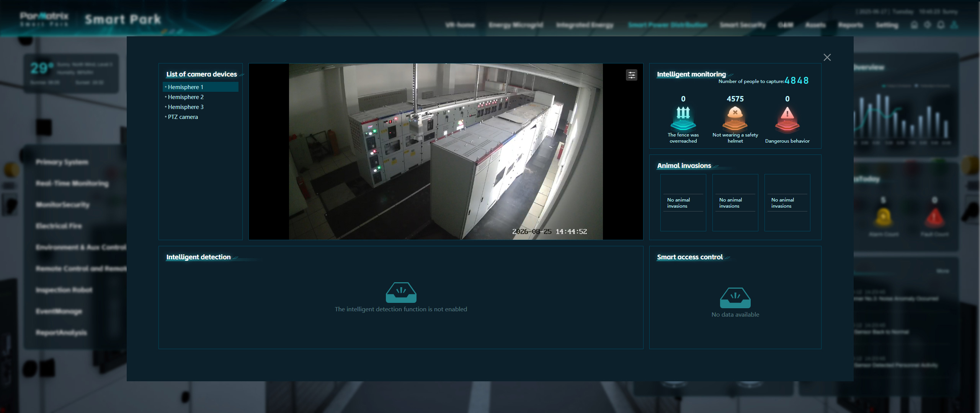Click the red Fault Count icon in background
Screen dimensions: 980x413
point(934,218)
